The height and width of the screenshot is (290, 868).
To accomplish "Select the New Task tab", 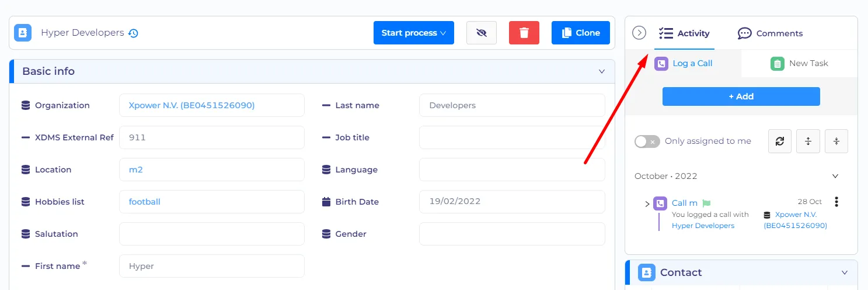I will pyautogui.click(x=799, y=63).
